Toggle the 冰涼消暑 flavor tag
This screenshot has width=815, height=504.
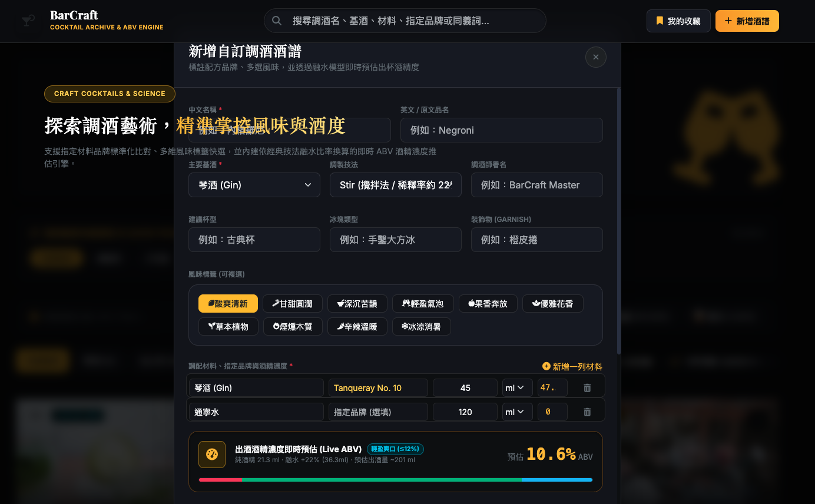[422, 326]
